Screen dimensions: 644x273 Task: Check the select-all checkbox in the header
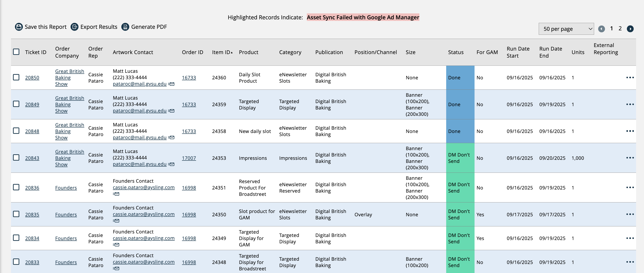tap(16, 52)
